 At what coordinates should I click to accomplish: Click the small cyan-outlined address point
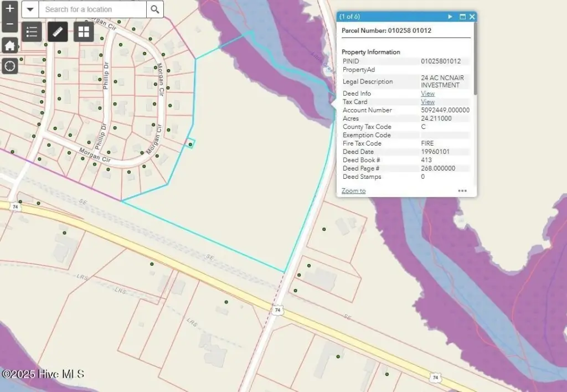tap(190, 144)
